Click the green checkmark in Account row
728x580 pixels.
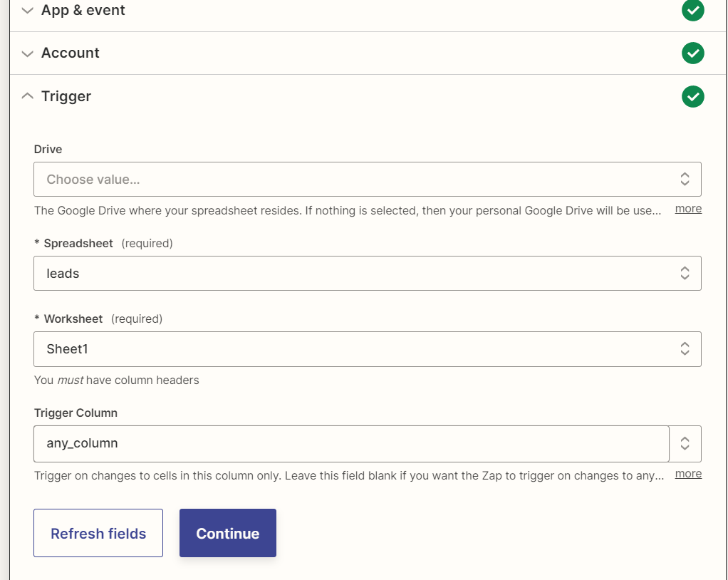click(x=692, y=53)
